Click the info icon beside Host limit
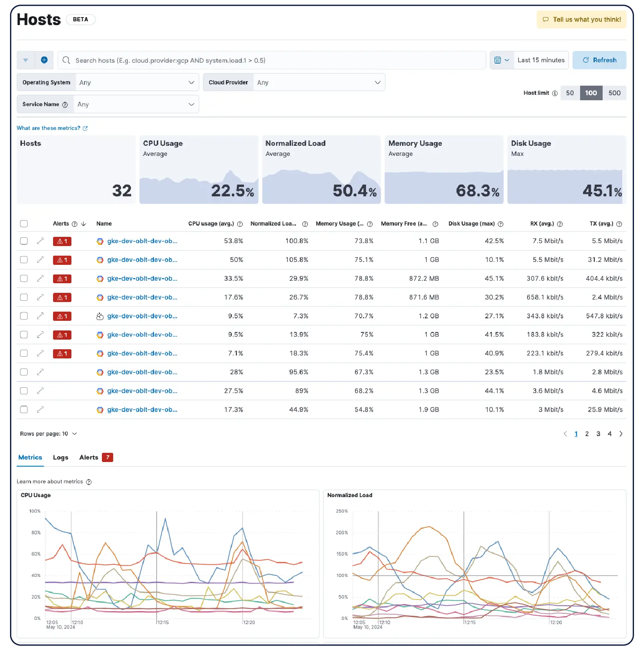This screenshot has height=650, width=644. coord(554,93)
